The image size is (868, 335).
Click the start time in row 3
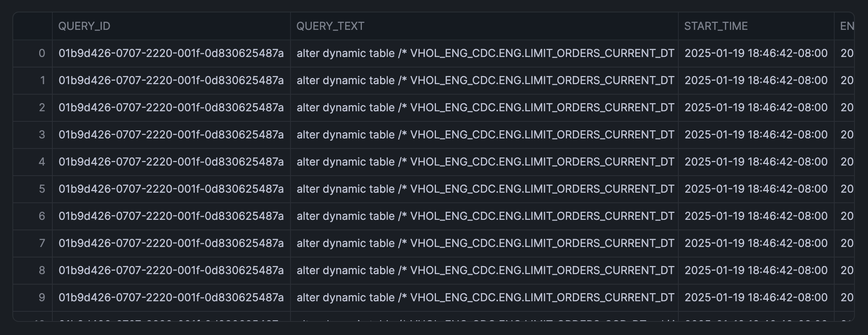[x=756, y=135]
